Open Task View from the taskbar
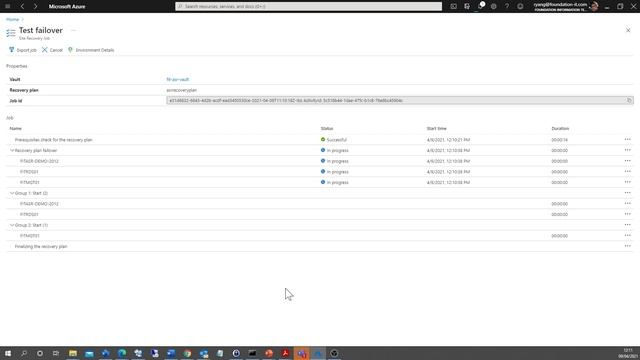640x360 pixels. 56,353
